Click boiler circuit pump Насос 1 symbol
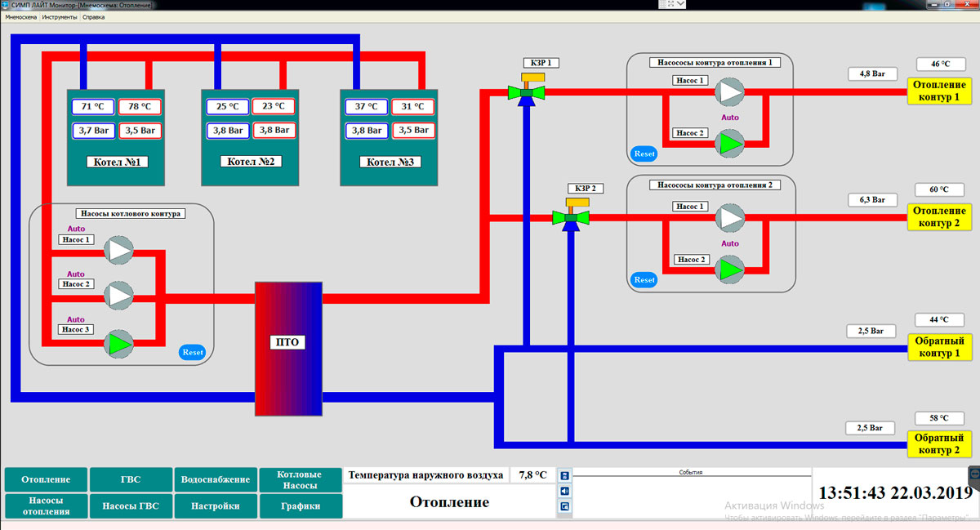Image resolution: width=980 pixels, height=530 pixels. (x=120, y=250)
